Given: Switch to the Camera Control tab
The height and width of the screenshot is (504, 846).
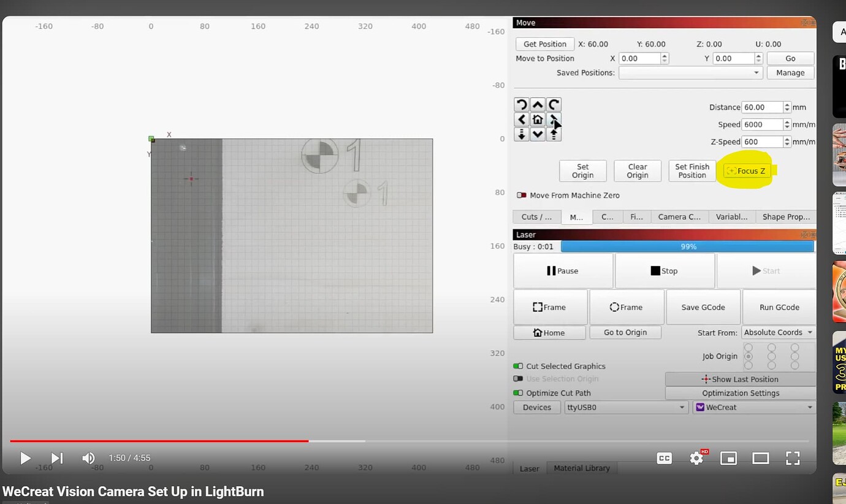Looking at the screenshot, I should (679, 216).
